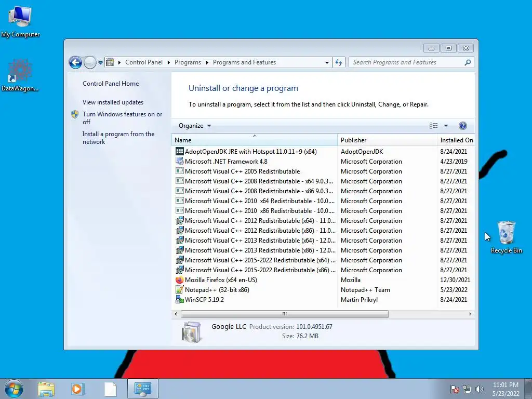Click the Show desktop strip at taskbar end
This screenshot has width=532, height=399.
(528, 389)
